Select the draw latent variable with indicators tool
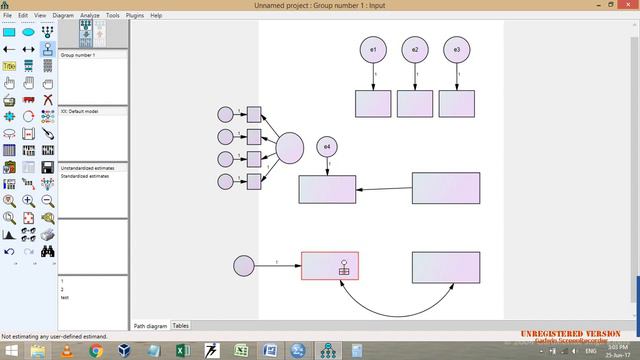 point(47,32)
